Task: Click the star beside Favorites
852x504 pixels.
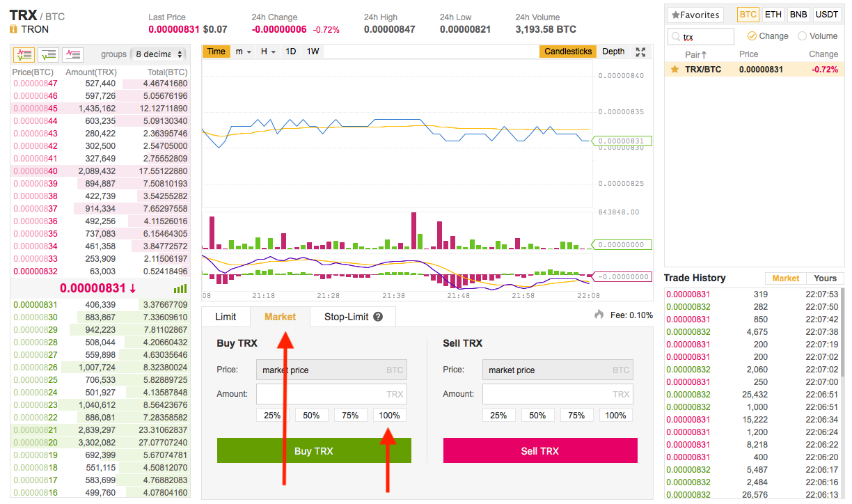Action: tap(675, 15)
